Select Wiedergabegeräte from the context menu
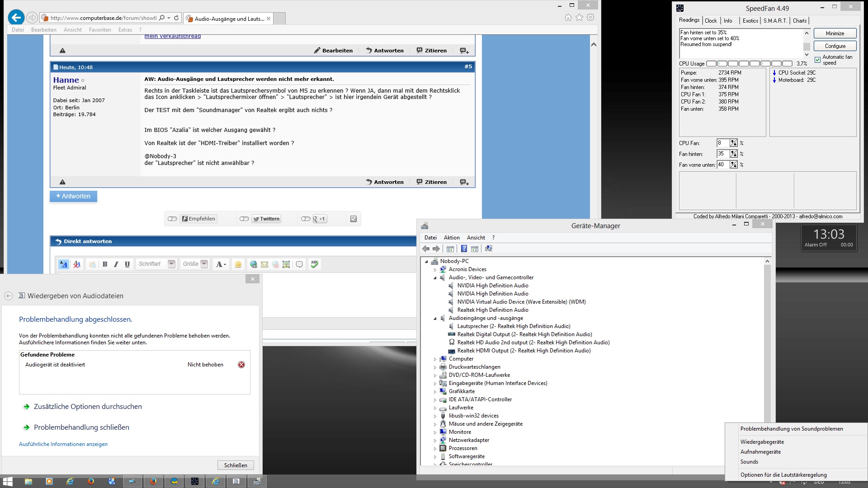This screenshot has width=868, height=488. tap(762, 442)
